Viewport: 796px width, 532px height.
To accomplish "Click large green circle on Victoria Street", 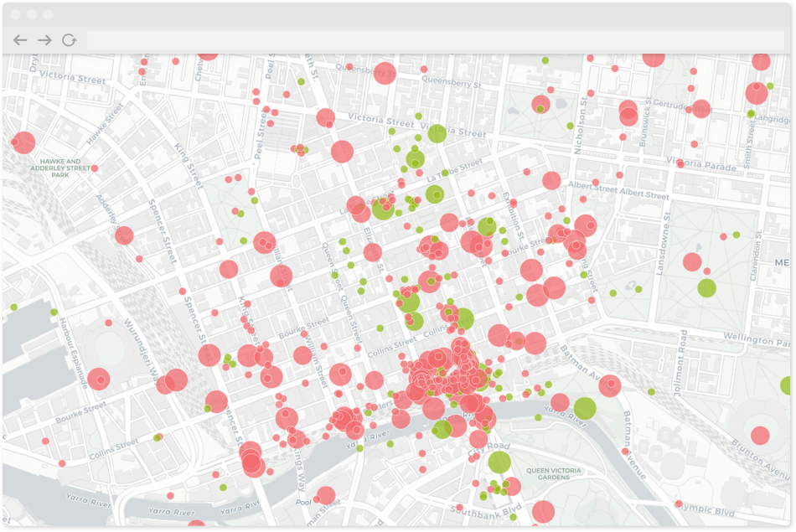I will (437, 133).
